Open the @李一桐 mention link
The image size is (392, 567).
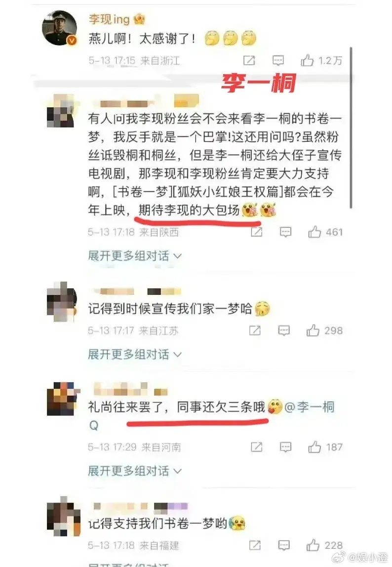click(x=310, y=407)
